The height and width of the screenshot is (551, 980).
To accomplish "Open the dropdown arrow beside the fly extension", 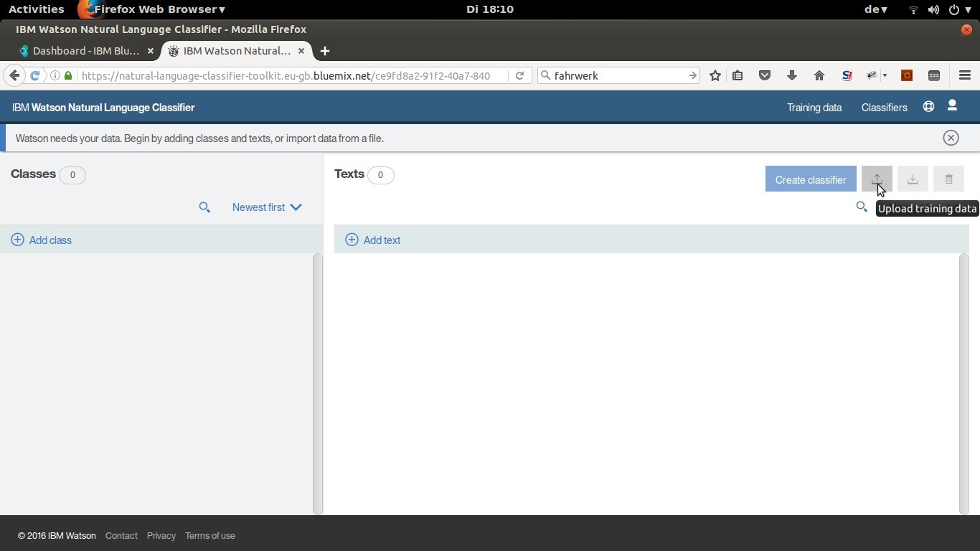I will click(x=885, y=75).
